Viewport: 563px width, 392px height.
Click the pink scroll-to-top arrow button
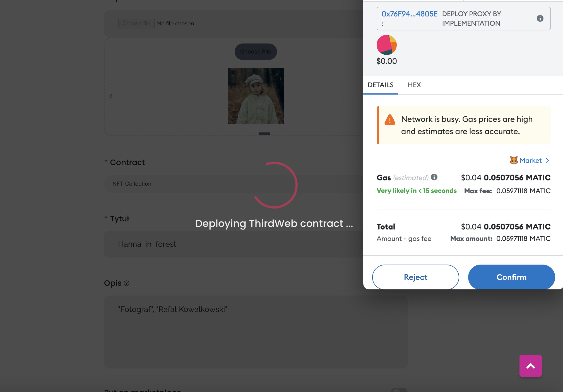[530, 366]
